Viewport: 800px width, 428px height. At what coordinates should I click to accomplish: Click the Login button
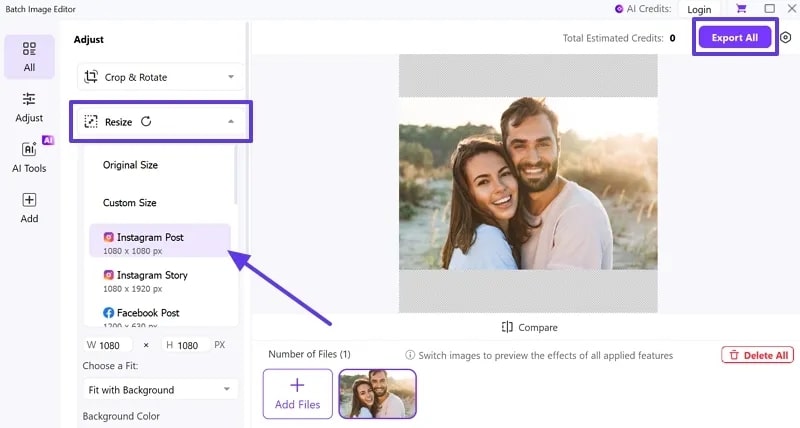(x=699, y=9)
